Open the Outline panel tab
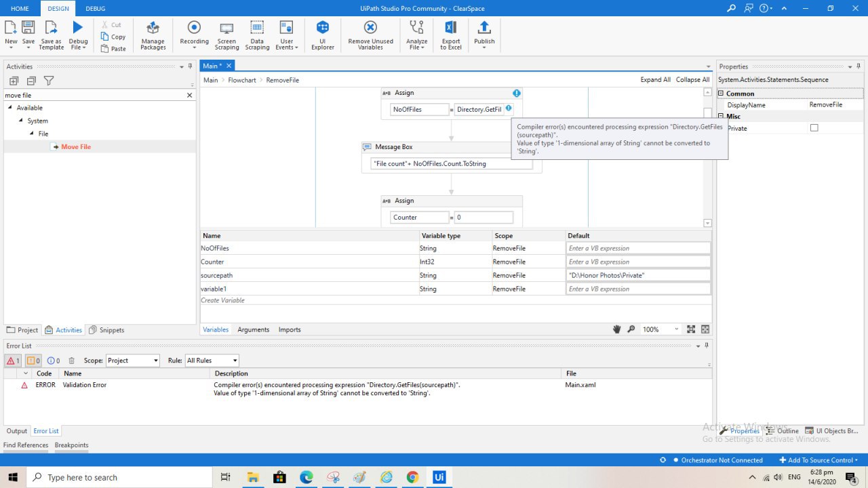Image resolution: width=868 pixels, height=488 pixels. pos(782,431)
